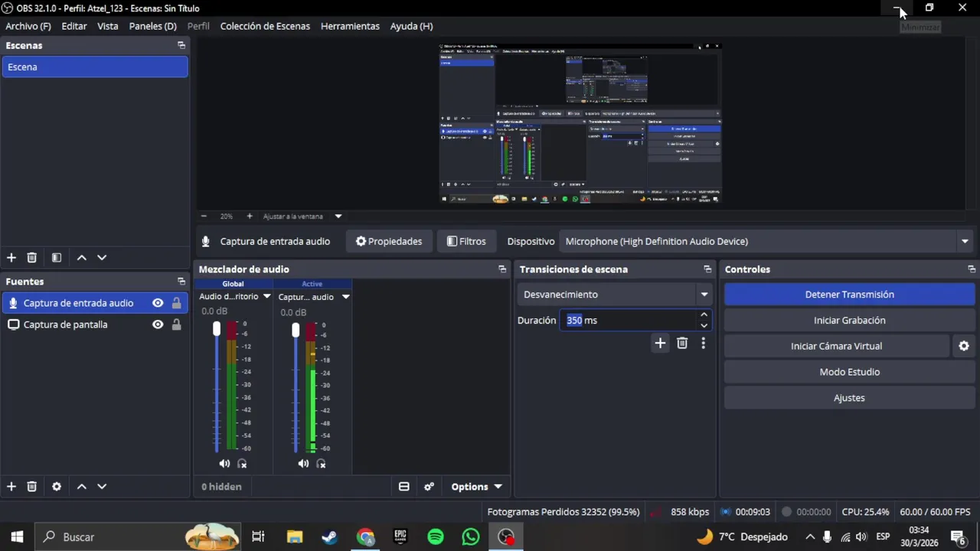Add a transition with plus icon
The width and height of the screenshot is (980, 551).
click(660, 344)
